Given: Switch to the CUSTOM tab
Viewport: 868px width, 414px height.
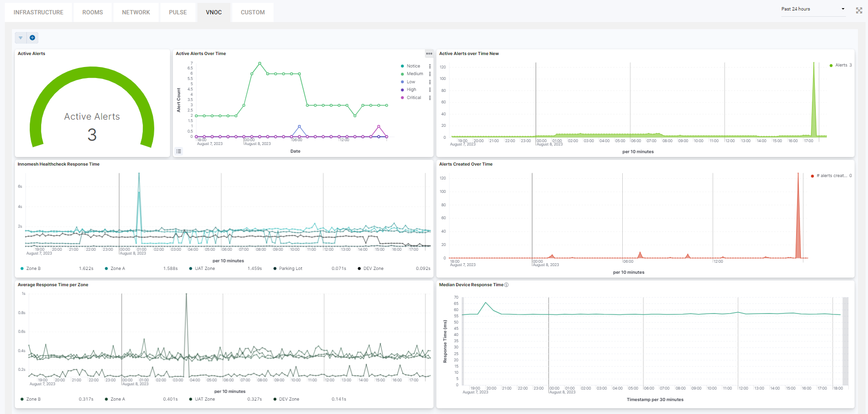Looking at the screenshot, I should tap(253, 12).
